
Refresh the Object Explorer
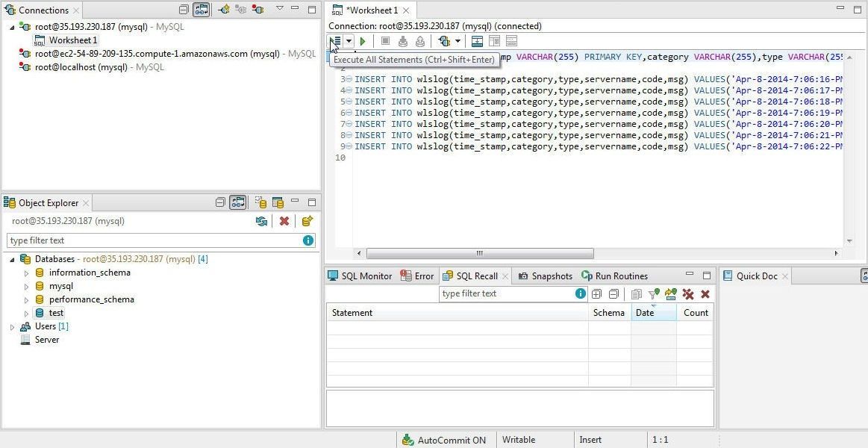coord(261,221)
